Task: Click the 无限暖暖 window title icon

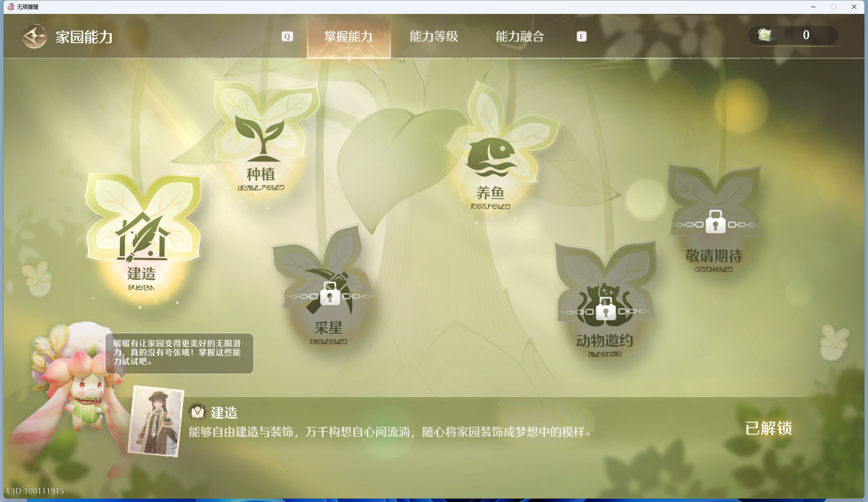Action: click(11, 7)
